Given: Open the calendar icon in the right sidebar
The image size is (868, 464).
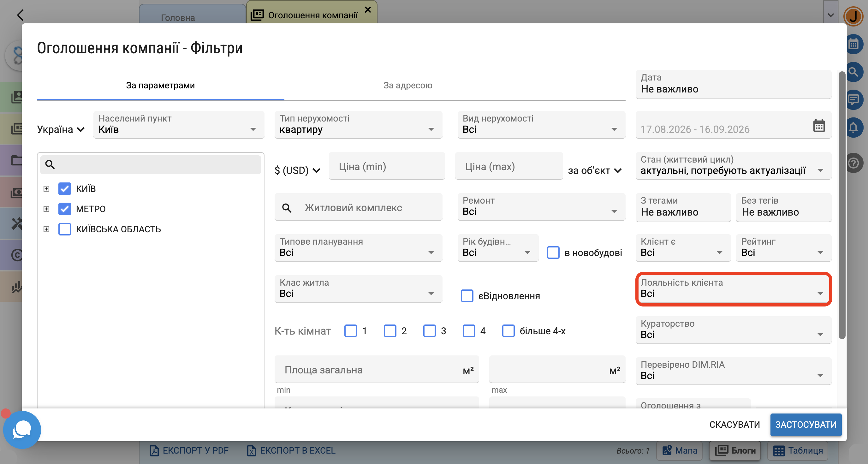Looking at the screenshot, I should tap(853, 44).
